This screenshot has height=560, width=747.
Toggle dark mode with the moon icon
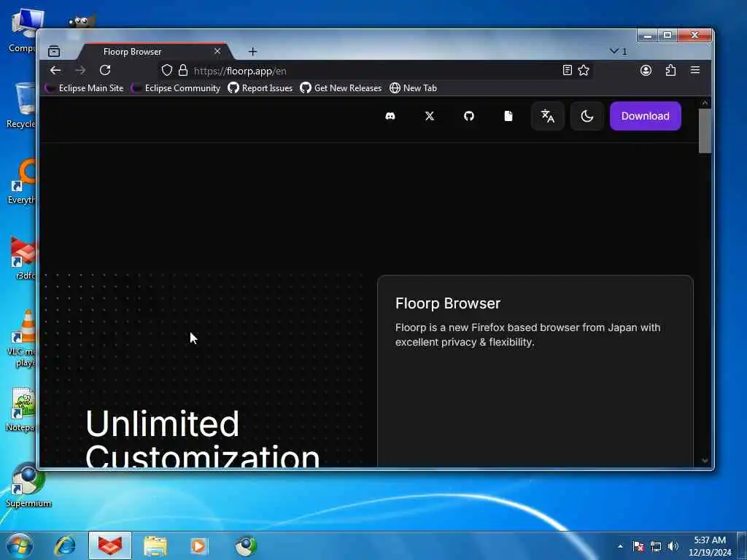coord(587,116)
